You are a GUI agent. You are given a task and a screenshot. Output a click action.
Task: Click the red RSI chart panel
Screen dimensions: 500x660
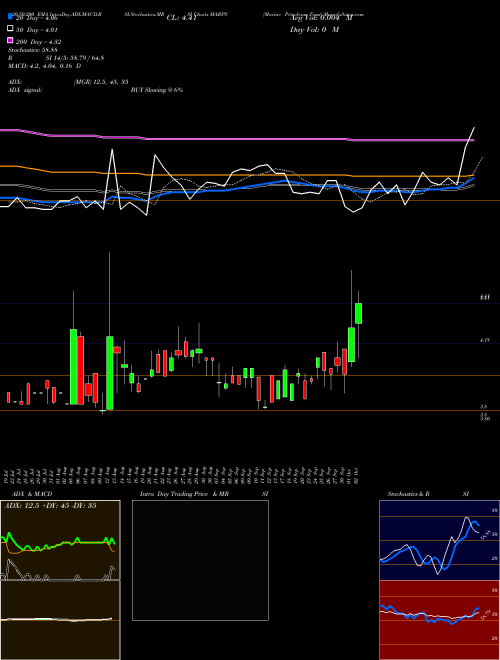(x=439, y=620)
